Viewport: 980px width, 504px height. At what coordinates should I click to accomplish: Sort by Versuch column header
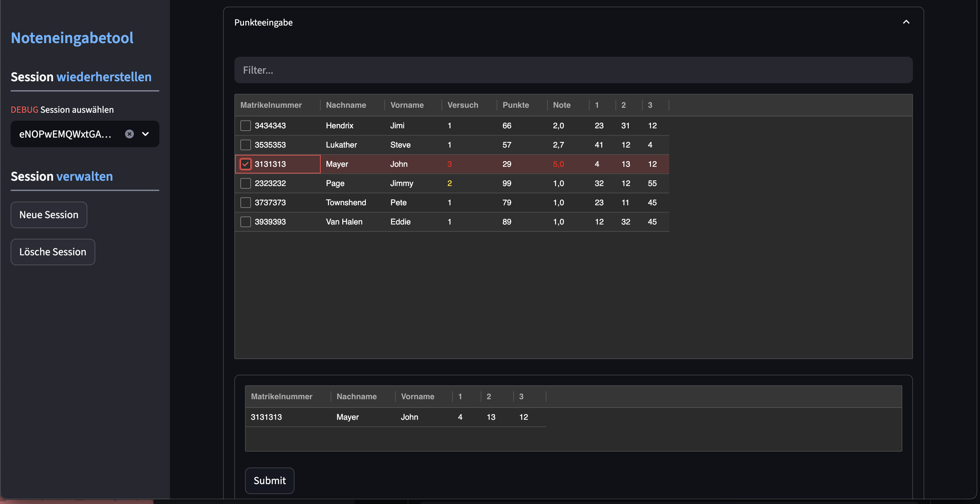462,105
